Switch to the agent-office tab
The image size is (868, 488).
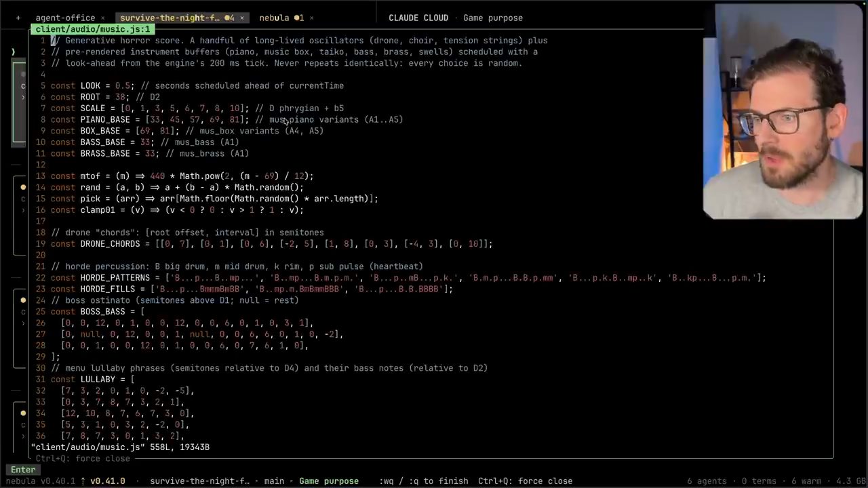(x=65, y=18)
